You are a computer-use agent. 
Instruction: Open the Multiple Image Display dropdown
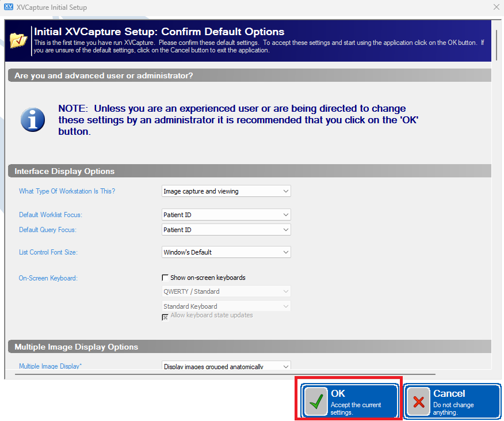226,366
